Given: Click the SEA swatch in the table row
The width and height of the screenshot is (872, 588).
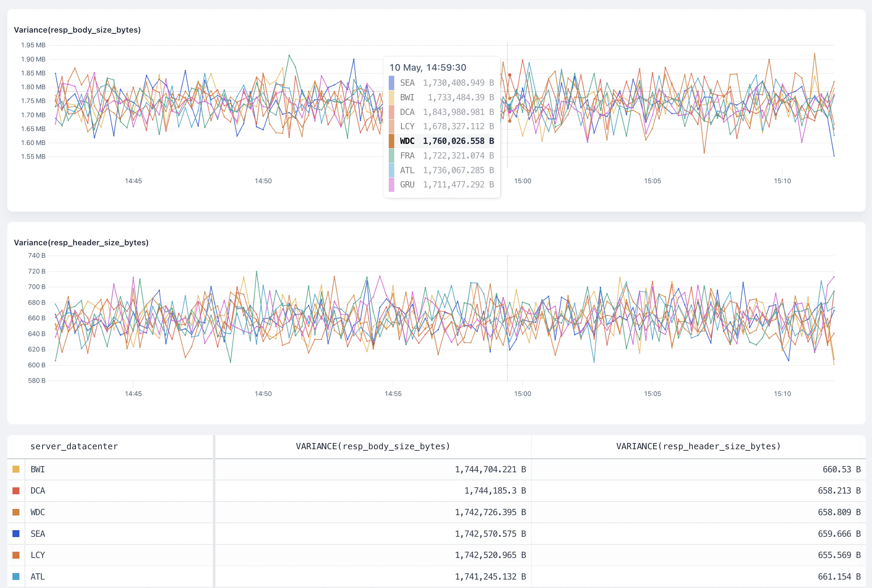Looking at the screenshot, I should pos(16,533).
